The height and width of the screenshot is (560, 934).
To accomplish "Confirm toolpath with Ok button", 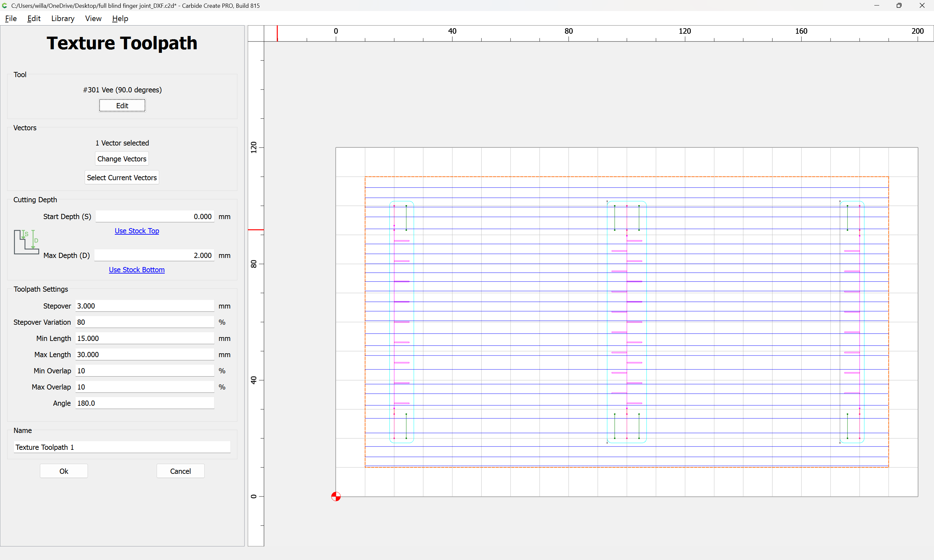I will [64, 471].
